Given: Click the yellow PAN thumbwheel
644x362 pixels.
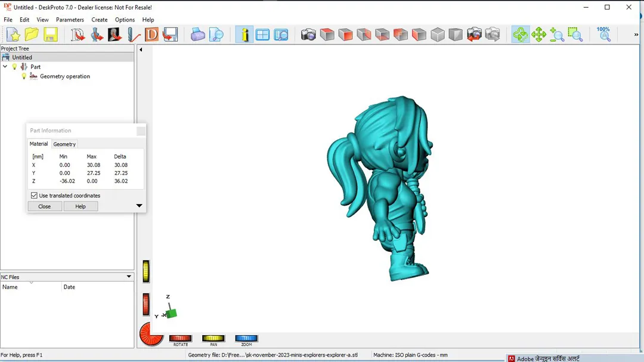Looking at the screenshot, I should tap(213, 338).
